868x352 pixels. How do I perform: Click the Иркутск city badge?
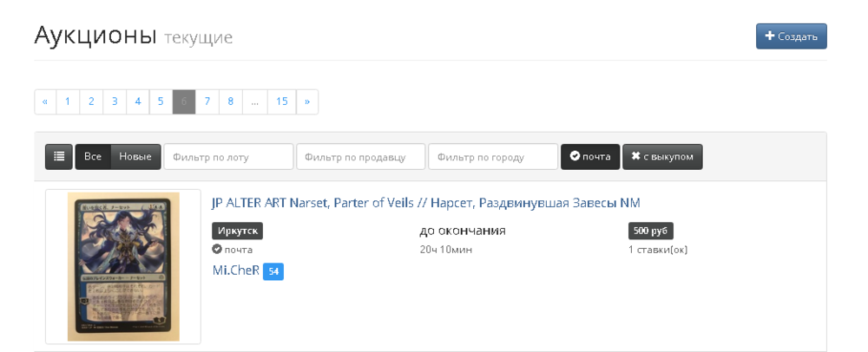point(237,231)
